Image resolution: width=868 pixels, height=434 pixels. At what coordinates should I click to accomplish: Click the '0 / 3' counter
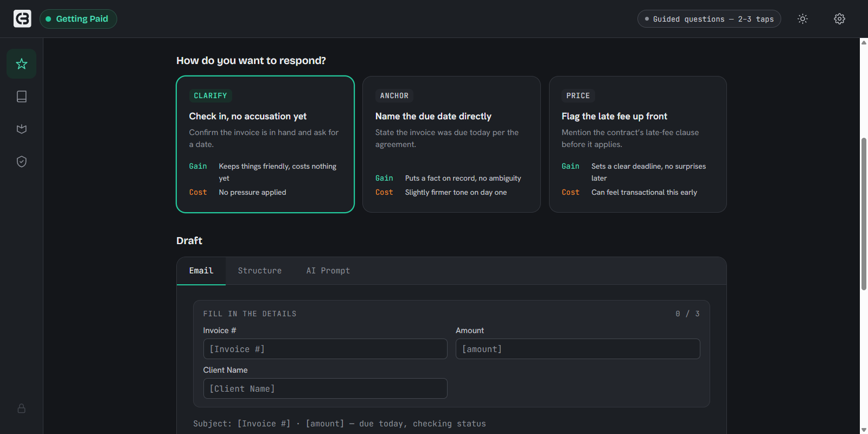(687, 314)
